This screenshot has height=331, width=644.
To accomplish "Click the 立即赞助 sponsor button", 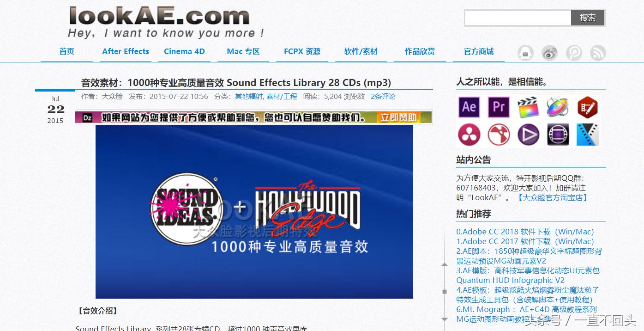I will click(398, 117).
